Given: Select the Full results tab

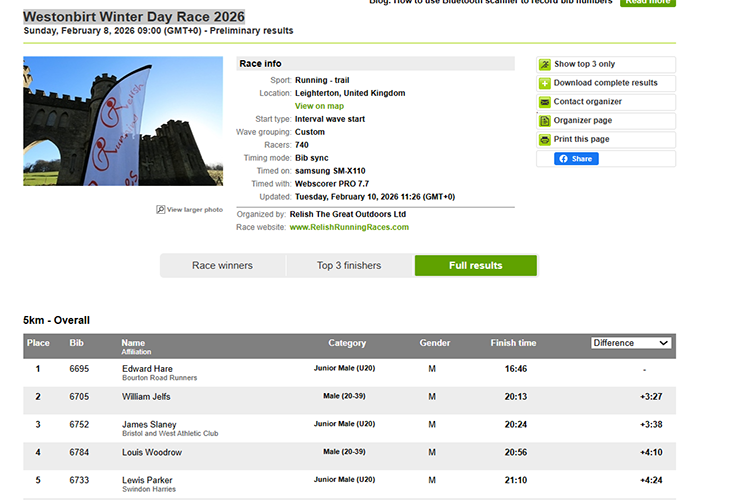Looking at the screenshot, I should pos(475,266).
